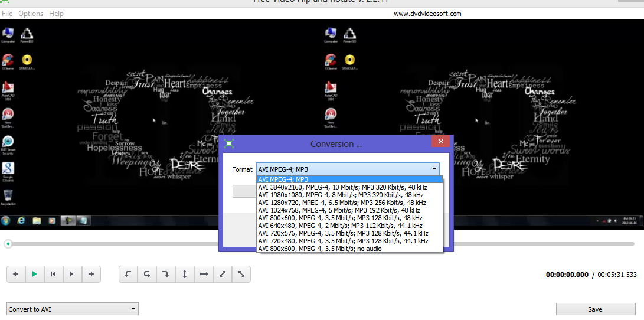The height and width of the screenshot is (320, 644).
Task: Flip the video vertically icon
Action: point(185,275)
